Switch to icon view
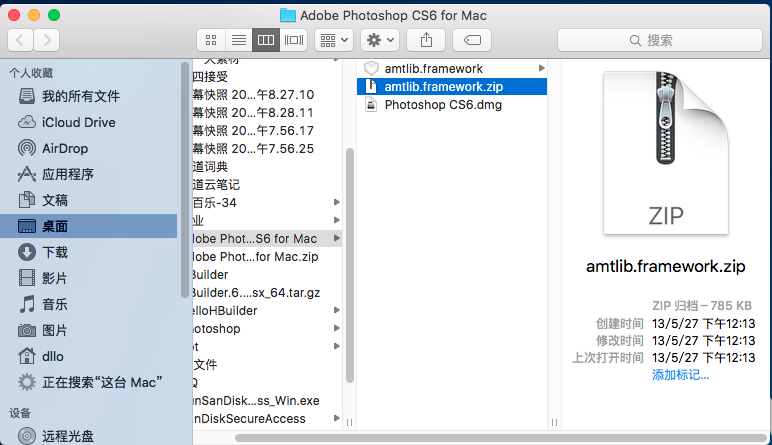Viewport: 772px width, 445px height. 211,40
